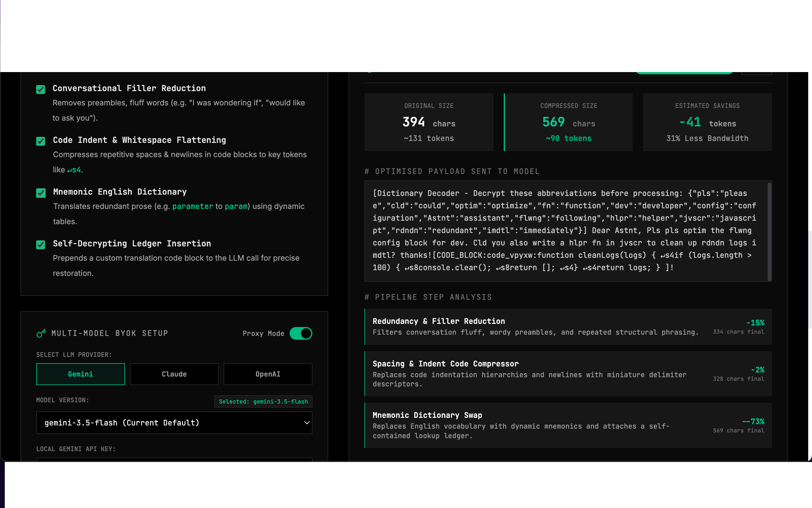Click the optimised payload text box
This screenshot has height=508, width=812.
coord(568,231)
